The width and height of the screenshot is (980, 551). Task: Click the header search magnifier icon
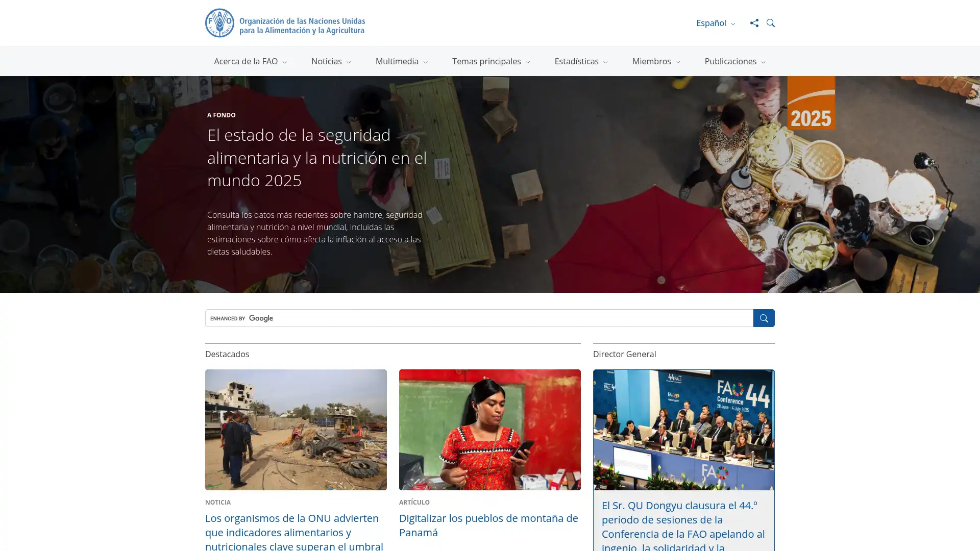point(771,23)
